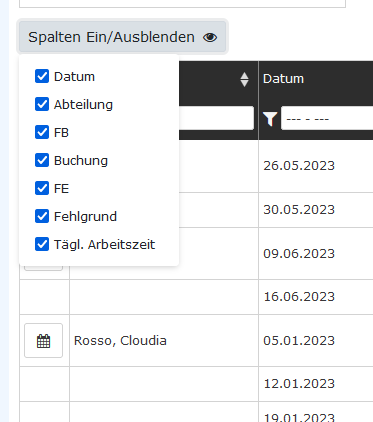Toggle the Buchung column checkbox

(42, 160)
